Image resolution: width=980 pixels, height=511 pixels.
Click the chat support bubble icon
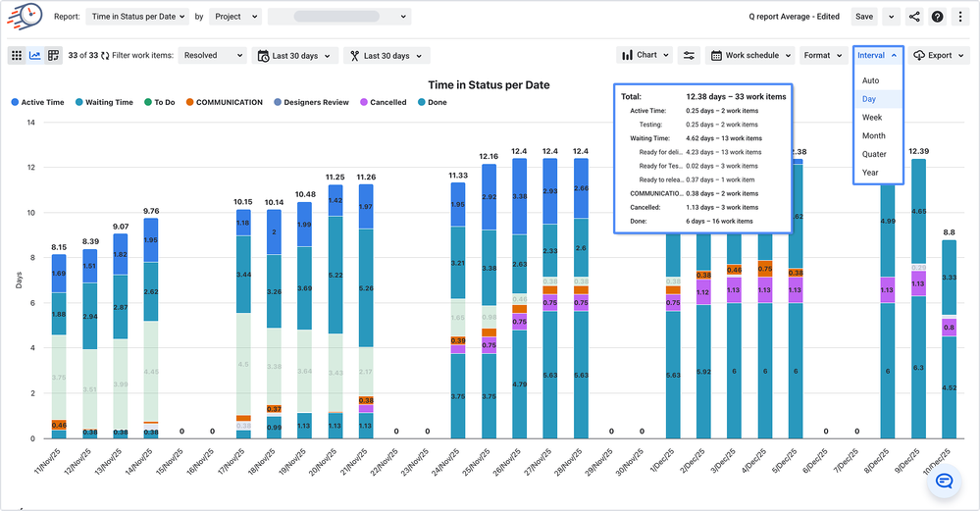pos(945,481)
